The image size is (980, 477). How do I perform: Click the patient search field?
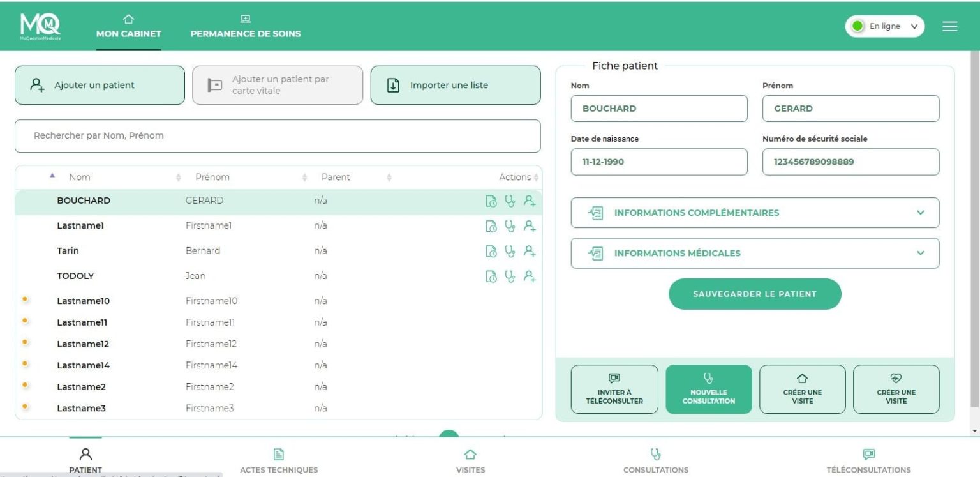click(278, 136)
